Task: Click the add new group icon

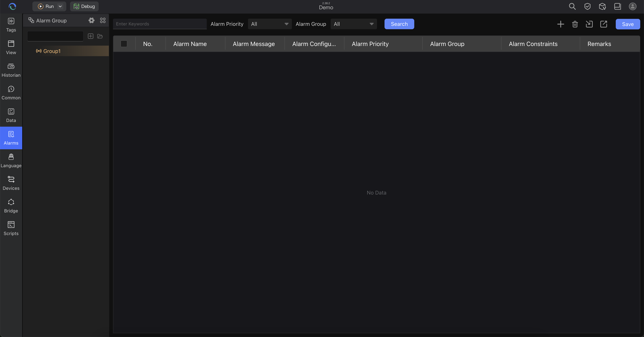Action: (91, 36)
